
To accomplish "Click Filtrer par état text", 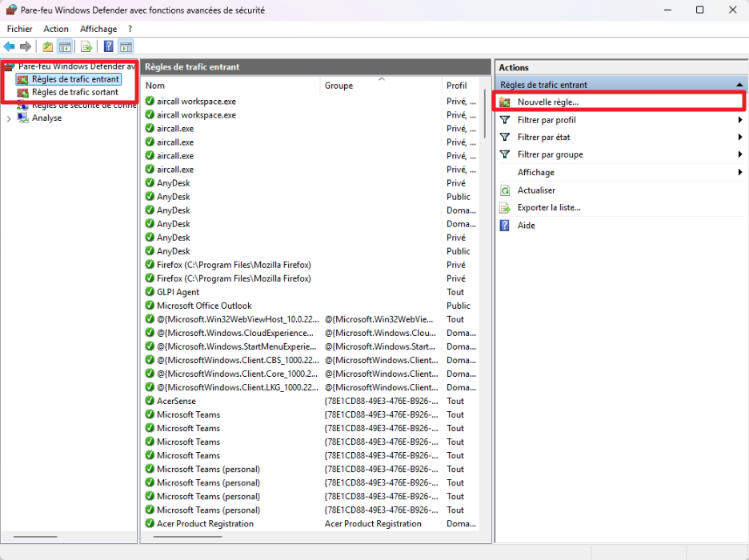I will 544,137.
